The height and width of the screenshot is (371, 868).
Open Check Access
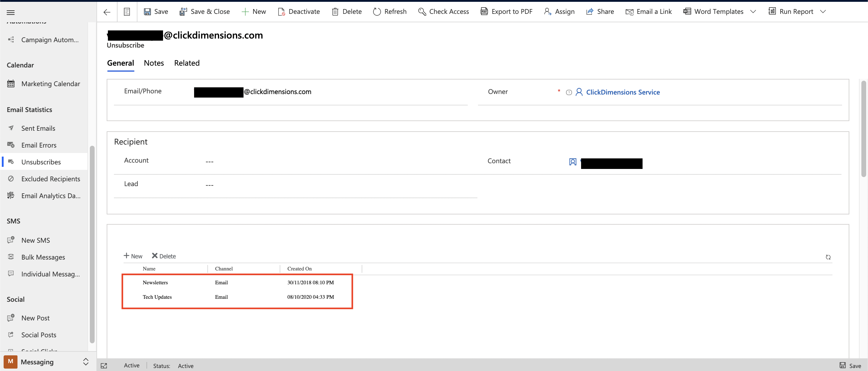pyautogui.click(x=443, y=11)
